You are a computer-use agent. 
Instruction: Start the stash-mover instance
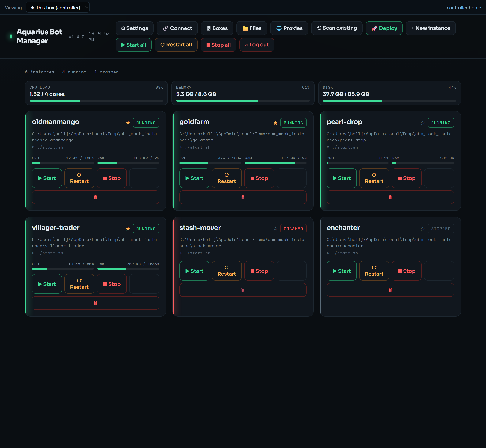click(194, 271)
